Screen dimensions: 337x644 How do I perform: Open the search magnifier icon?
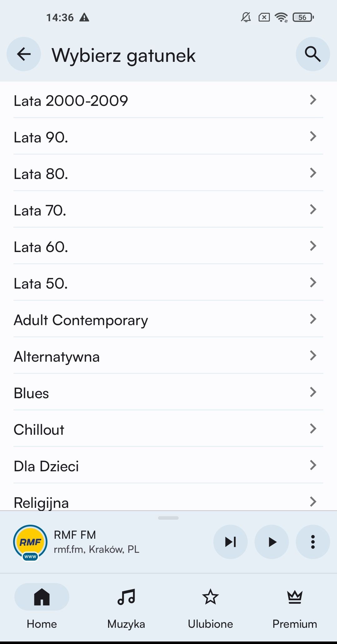[313, 54]
